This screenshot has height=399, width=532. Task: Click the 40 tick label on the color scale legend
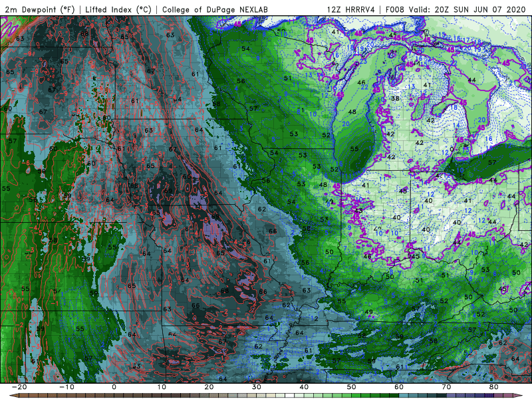click(x=304, y=387)
